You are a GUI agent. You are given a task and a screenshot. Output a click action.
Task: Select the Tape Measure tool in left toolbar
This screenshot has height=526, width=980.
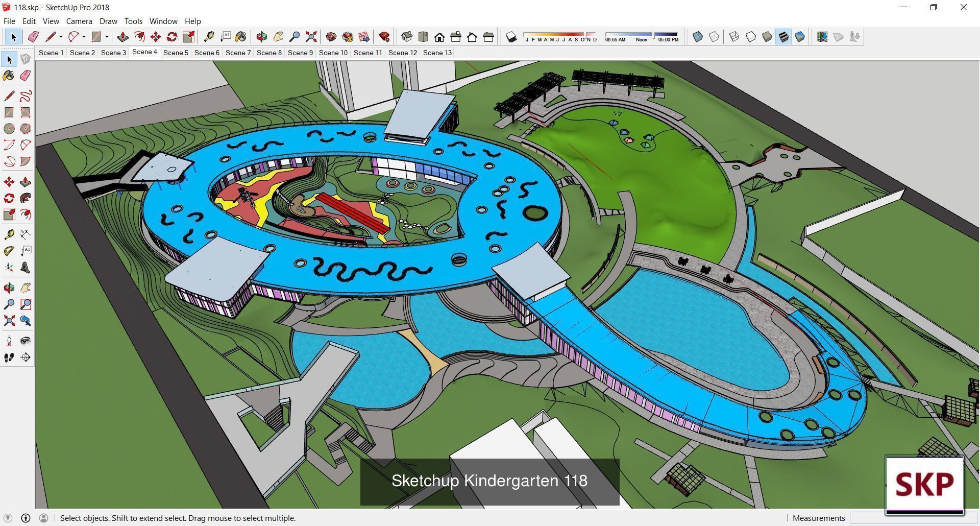9,234
